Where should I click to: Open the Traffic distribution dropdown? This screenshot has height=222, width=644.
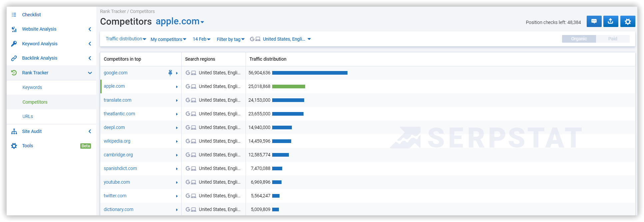126,39
